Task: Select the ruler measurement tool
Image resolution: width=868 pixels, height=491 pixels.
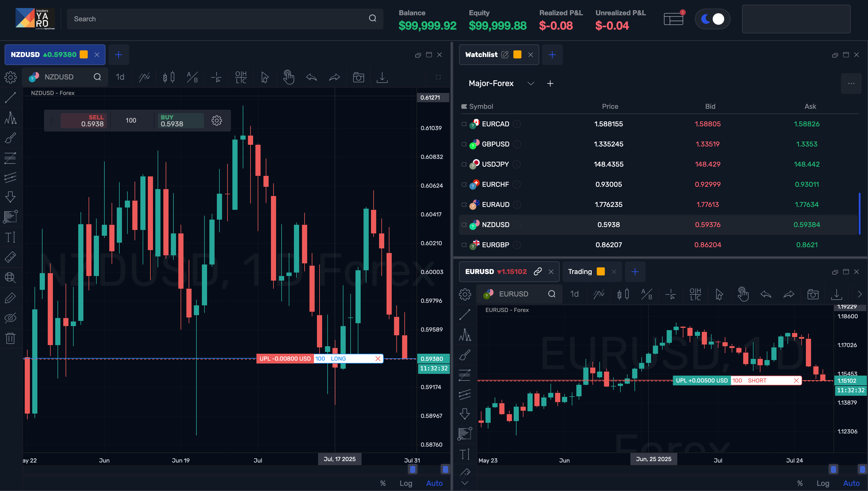Action: [x=10, y=257]
